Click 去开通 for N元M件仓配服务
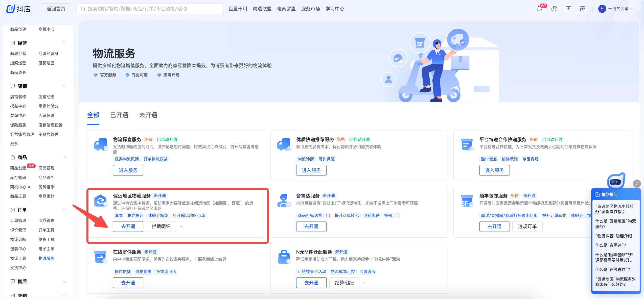644x299 pixels. pos(311,283)
